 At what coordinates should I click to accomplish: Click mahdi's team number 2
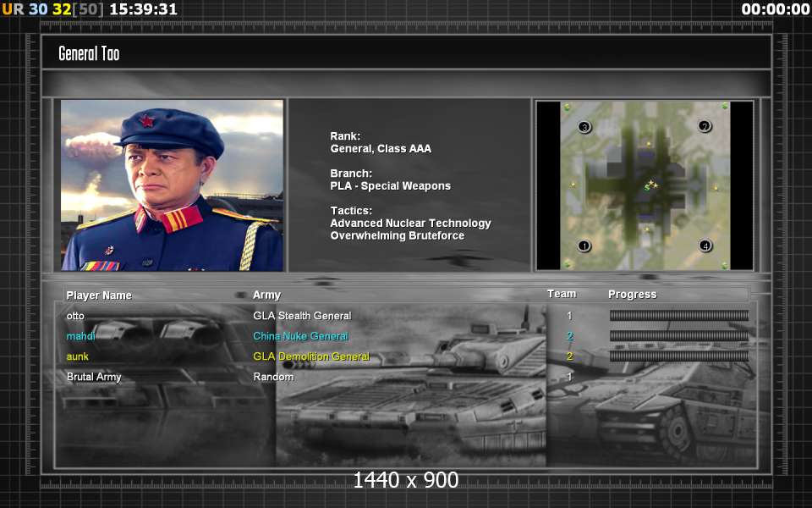click(569, 336)
